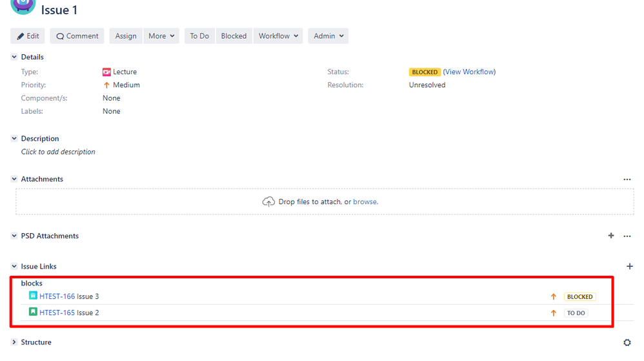Image resolution: width=644 pixels, height=361 pixels.
Task: Open the HTEST-166 issue link
Action: [x=57, y=296]
